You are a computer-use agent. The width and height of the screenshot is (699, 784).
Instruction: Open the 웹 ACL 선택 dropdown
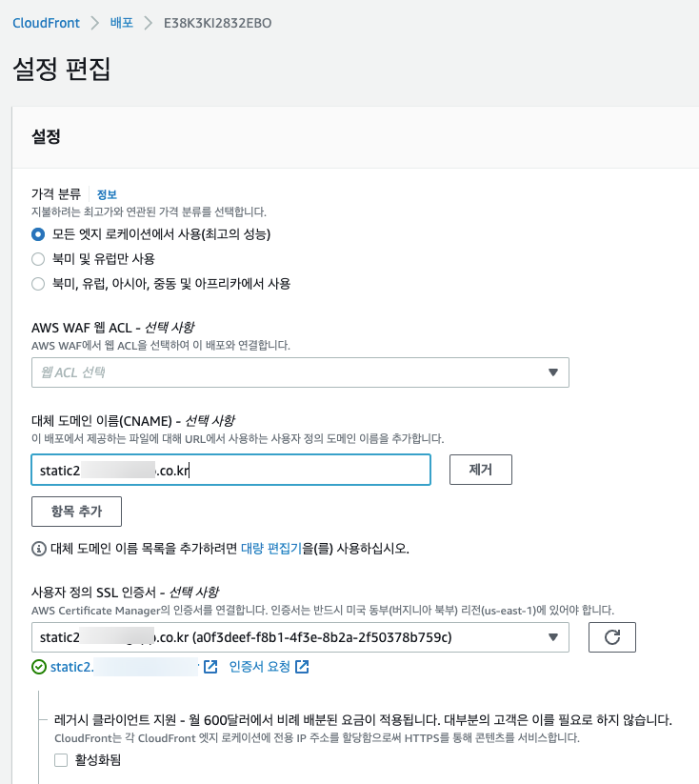pos(300,372)
